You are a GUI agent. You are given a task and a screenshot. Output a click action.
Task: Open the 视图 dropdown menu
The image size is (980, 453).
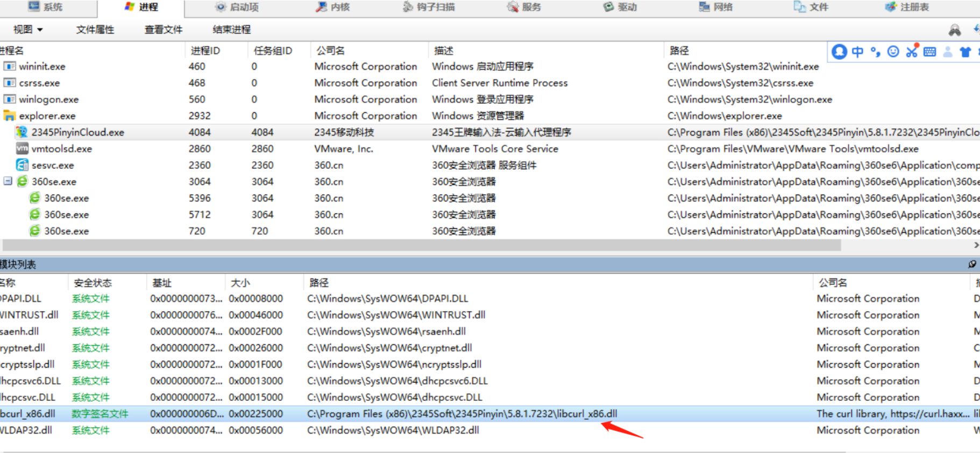point(28,30)
